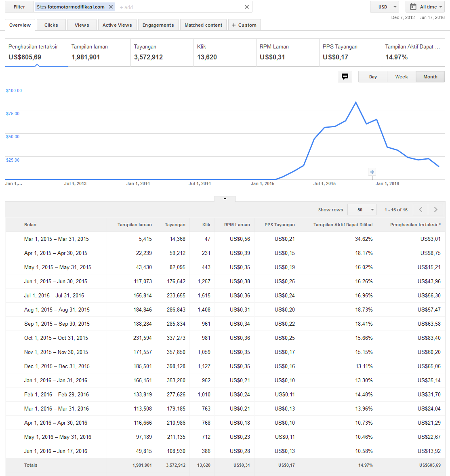
Task: Select the Klik metric card
Action: (224, 53)
